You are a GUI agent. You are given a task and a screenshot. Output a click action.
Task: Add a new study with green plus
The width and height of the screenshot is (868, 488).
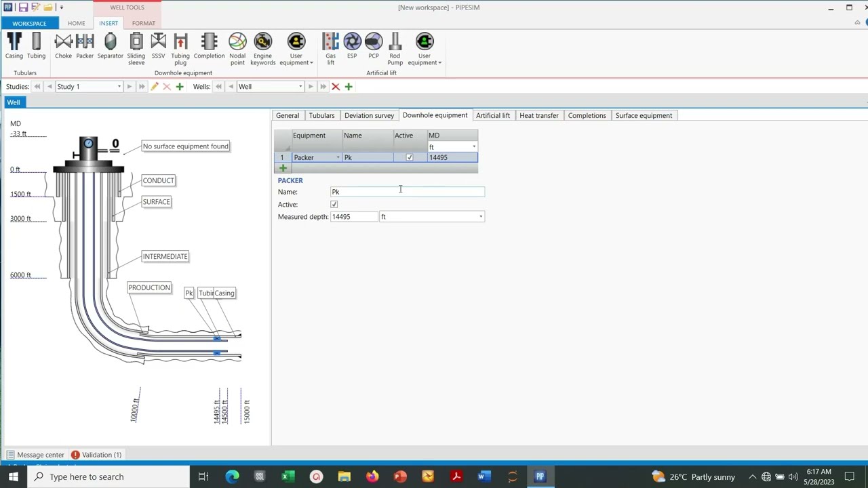(180, 87)
